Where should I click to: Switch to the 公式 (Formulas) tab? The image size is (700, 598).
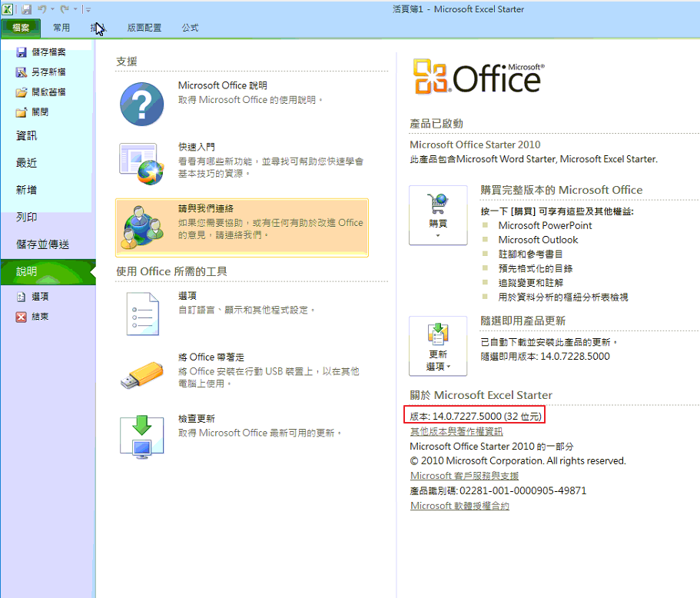[190, 28]
